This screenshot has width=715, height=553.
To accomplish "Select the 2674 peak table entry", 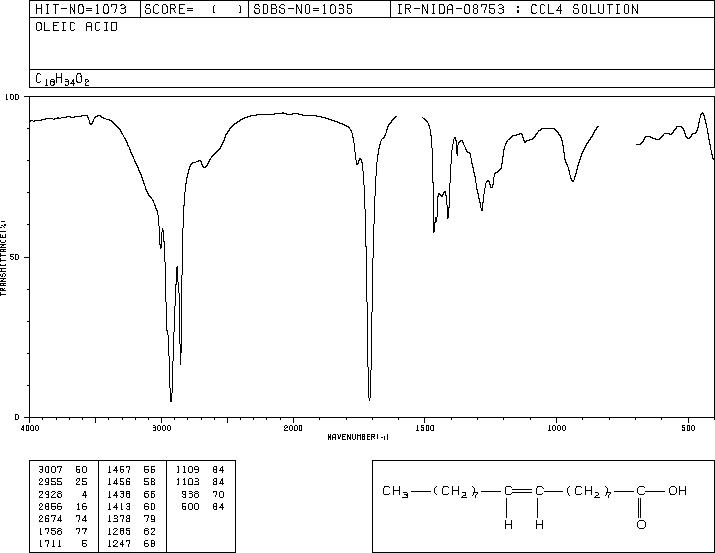I will (63, 519).
